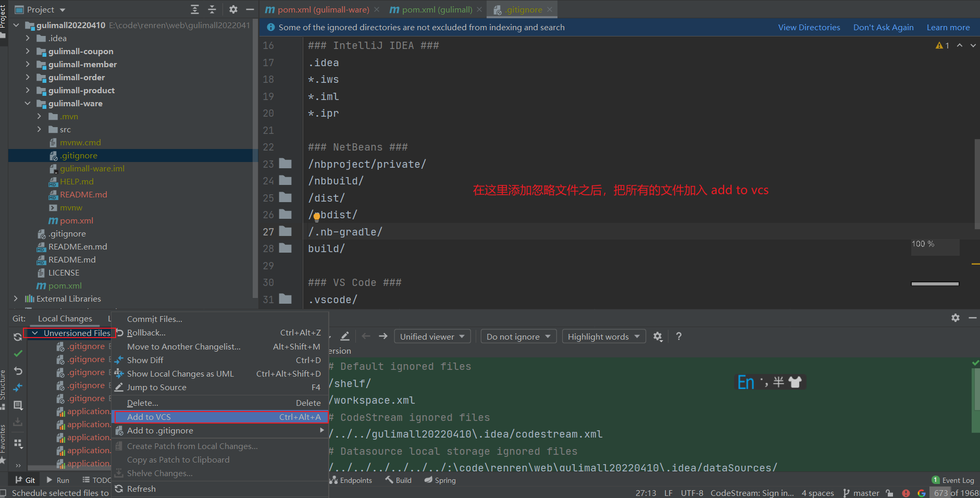Image resolution: width=980 pixels, height=498 pixels.
Task: Click the Project panel settings gear
Action: (x=233, y=9)
